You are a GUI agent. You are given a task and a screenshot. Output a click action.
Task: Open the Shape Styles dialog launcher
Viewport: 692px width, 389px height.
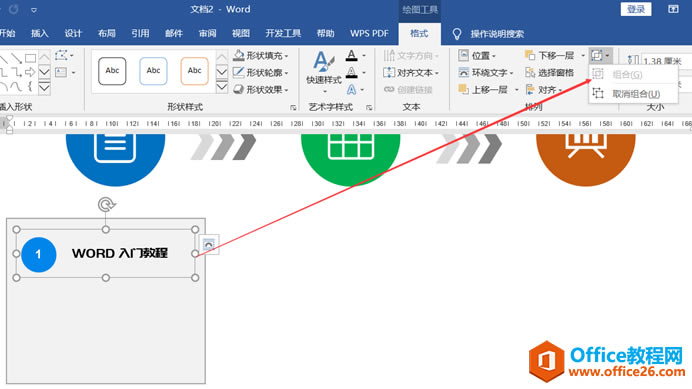pyautogui.click(x=293, y=107)
